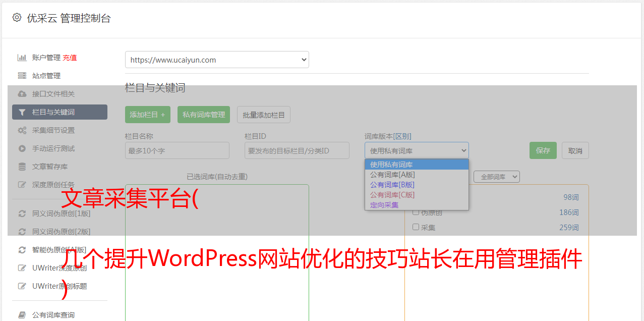Tick the 采集 word library checkbox
The width and height of the screenshot is (644, 321).
[x=416, y=227]
